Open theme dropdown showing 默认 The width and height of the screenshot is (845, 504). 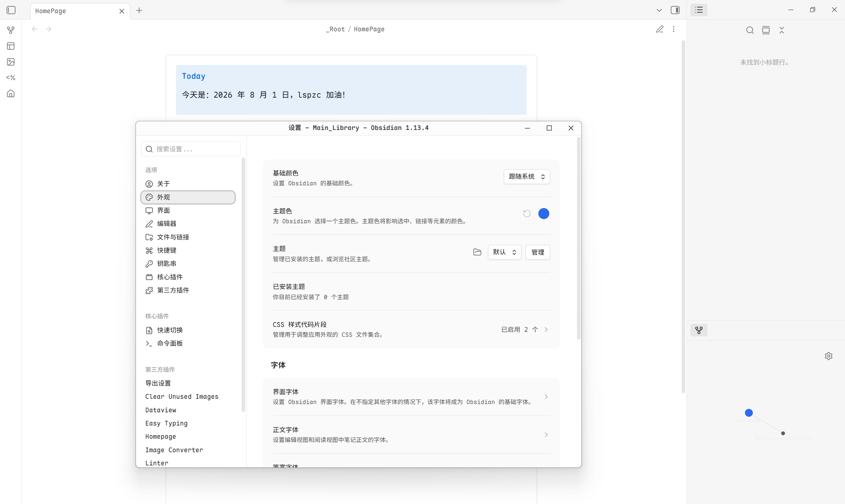pyautogui.click(x=504, y=252)
